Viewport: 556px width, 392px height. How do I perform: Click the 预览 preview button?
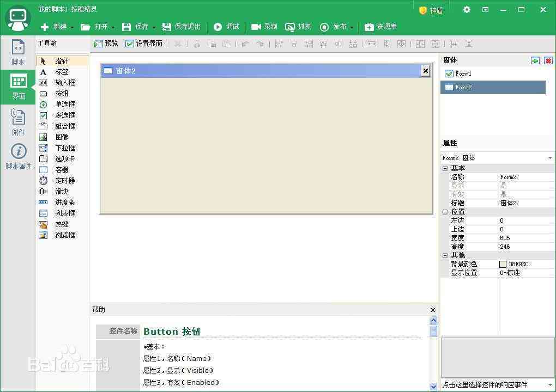(106, 44)
